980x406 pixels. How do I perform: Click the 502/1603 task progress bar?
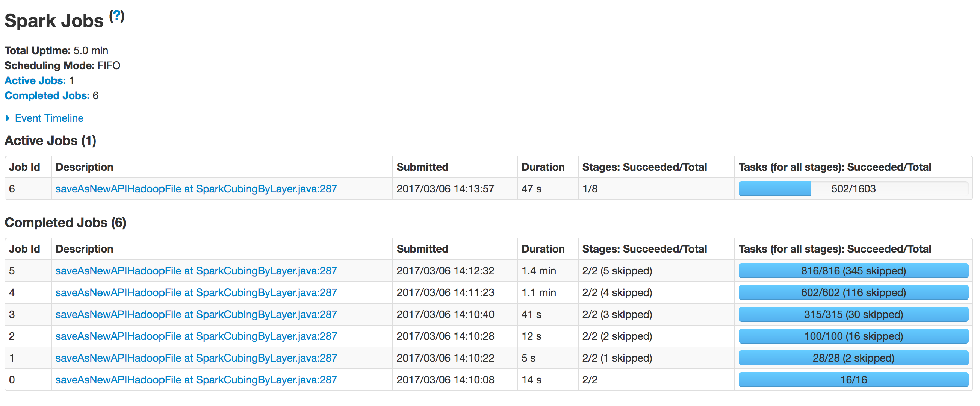coord(853,189)
